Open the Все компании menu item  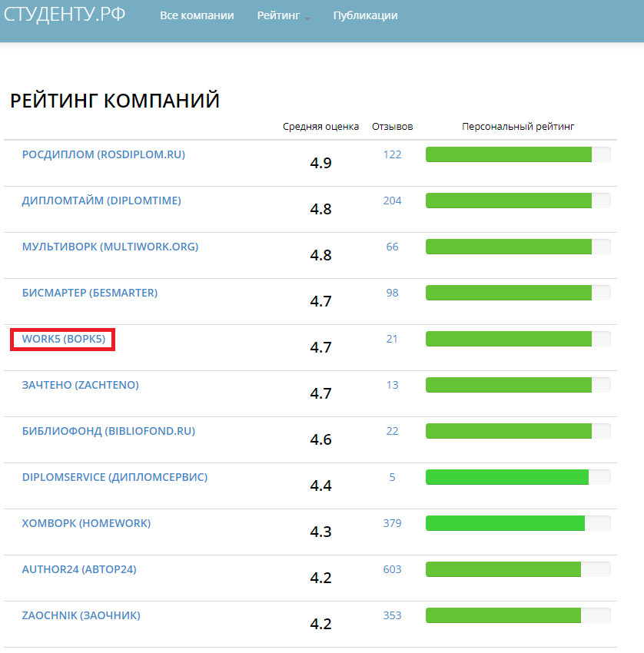click(x=197, y=15)
